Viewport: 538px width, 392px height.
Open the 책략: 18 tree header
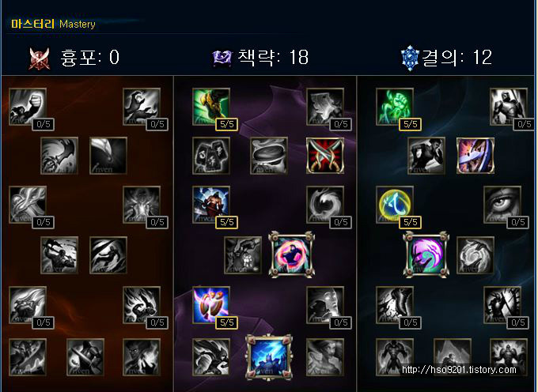pos(261,57)
